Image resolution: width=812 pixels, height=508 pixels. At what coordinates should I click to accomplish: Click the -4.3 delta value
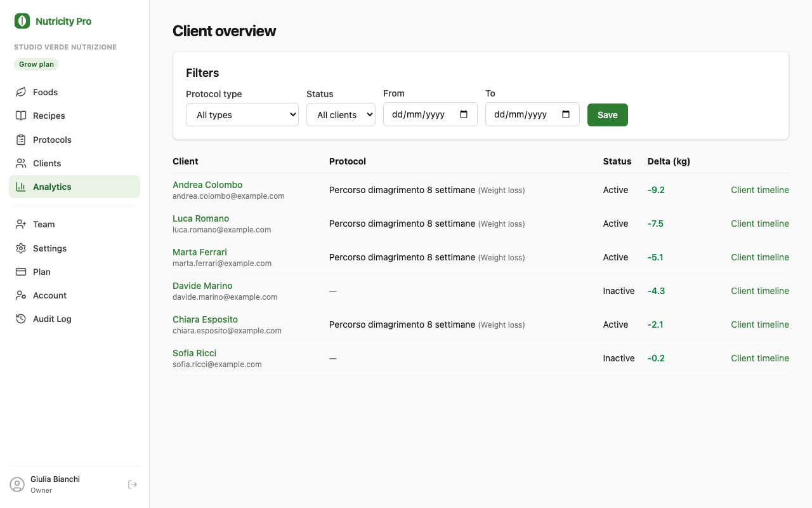(x=656, y=291)
